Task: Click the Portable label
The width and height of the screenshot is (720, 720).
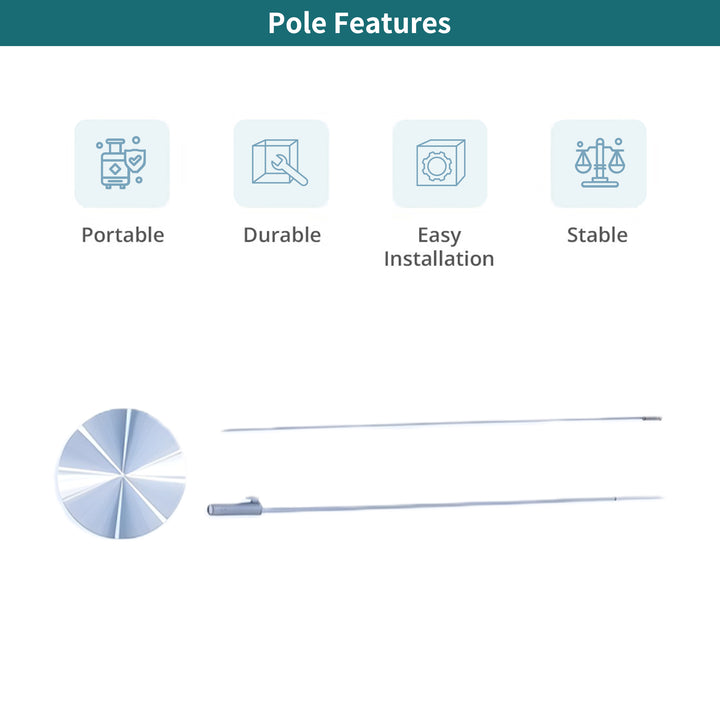Action: coord(123,235)
